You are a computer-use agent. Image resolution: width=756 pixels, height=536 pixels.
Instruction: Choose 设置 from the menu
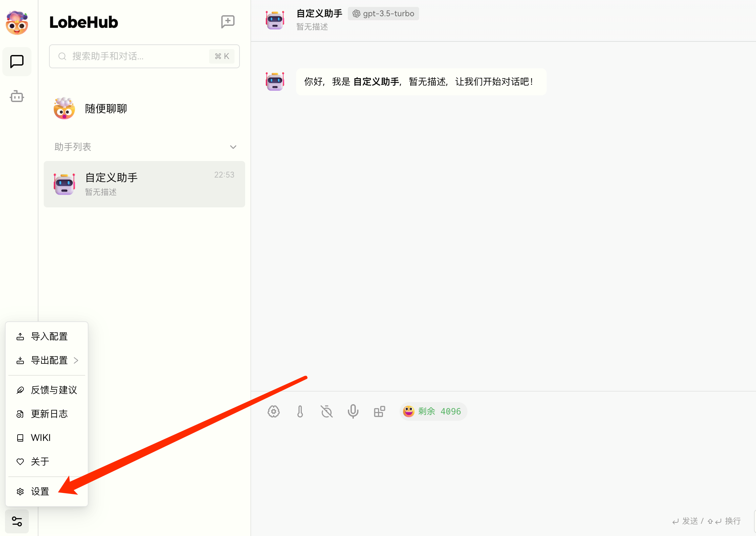pyautogui.click(x=40, y=492)
